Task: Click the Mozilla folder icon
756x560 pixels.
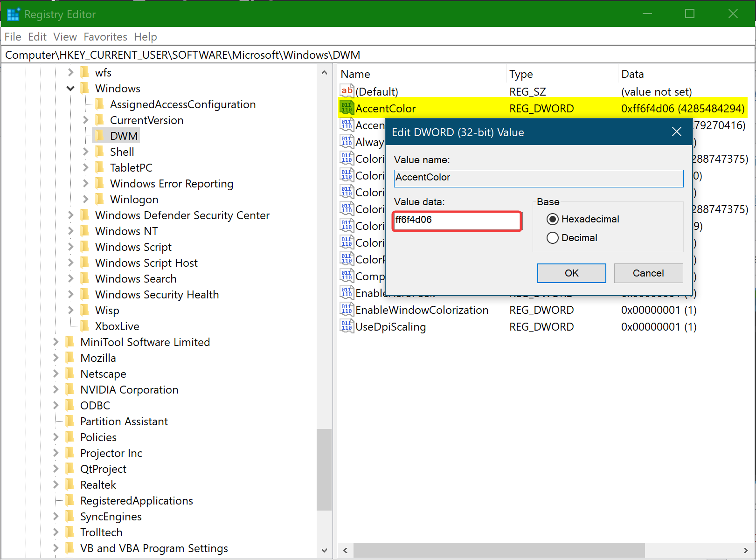Action: click(x=69, y=358)
